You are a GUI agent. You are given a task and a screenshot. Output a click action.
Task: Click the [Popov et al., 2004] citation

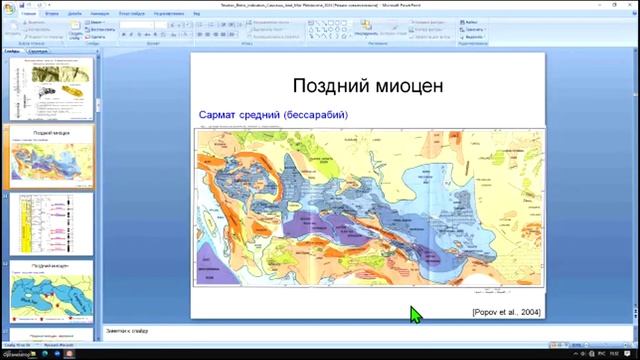506,312
